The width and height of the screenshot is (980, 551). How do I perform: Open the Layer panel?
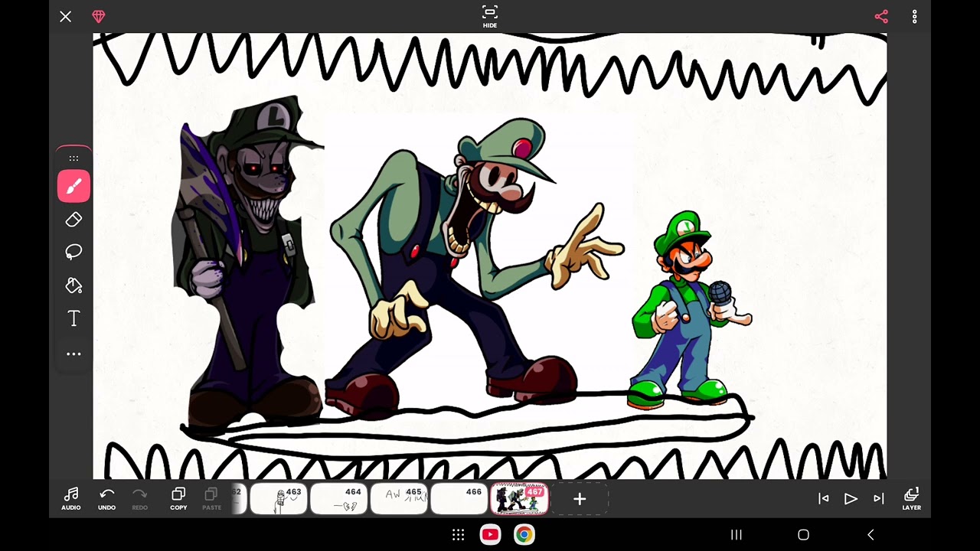[x=911, y=498]
